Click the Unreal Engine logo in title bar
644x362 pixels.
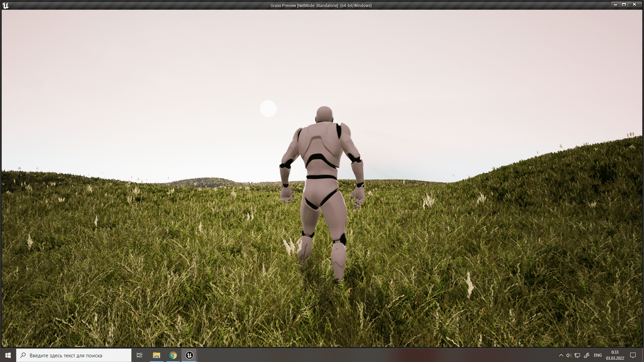tap(6, 5)
